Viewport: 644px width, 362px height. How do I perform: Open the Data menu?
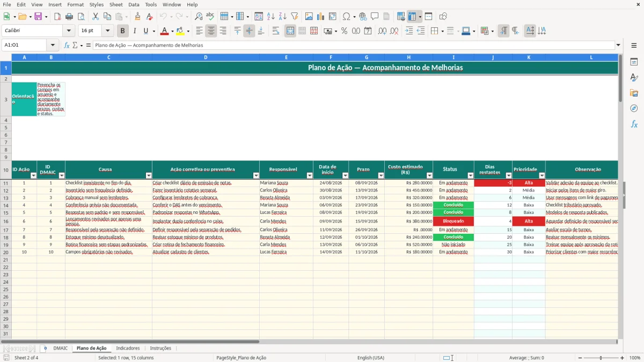point(134,4)
